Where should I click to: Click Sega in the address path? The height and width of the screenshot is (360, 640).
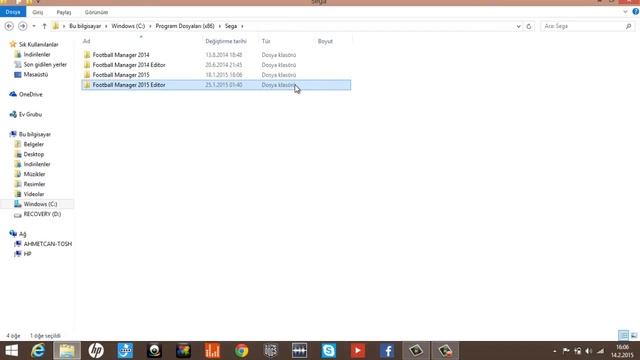coord(231,26)
